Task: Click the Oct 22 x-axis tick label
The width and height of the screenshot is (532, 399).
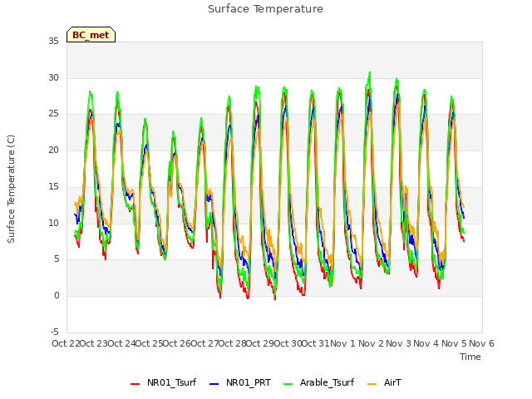Action: click(66, 343)
